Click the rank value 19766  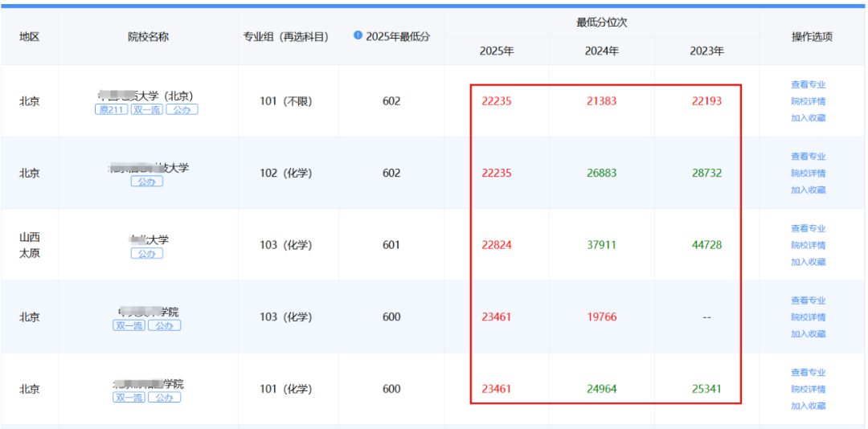602,317
